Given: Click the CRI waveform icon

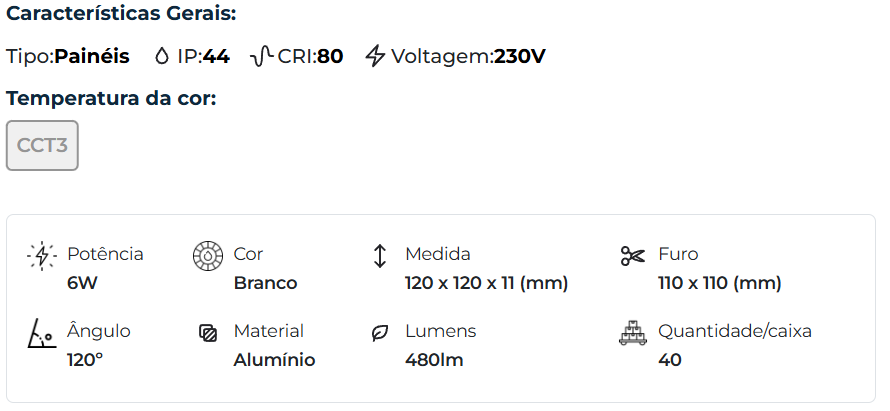Looking at the screenshot, I should (x=262, y=56).
